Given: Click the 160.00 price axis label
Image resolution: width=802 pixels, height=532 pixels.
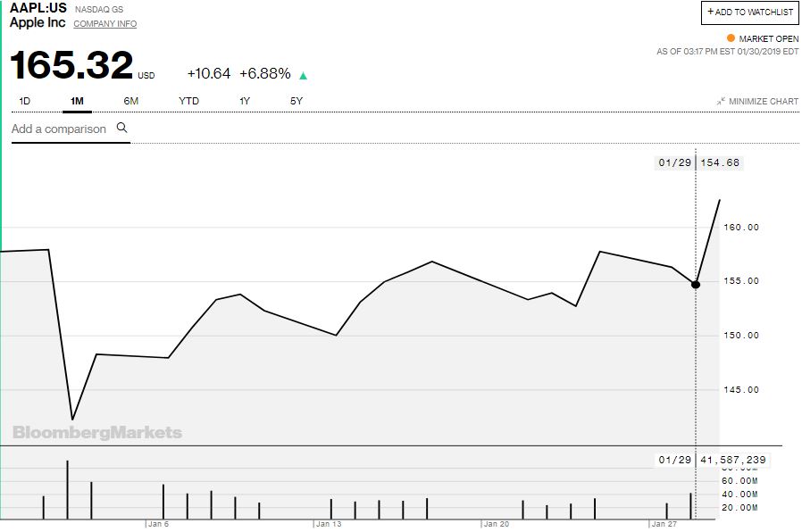Looking at the screenshot, I should coord(741,228).
